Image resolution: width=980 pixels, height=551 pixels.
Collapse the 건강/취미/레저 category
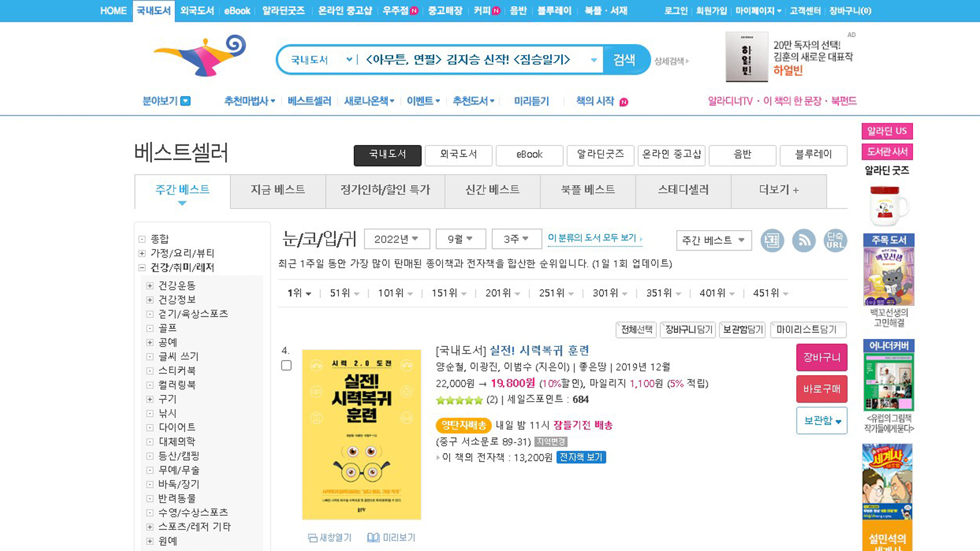142,267
